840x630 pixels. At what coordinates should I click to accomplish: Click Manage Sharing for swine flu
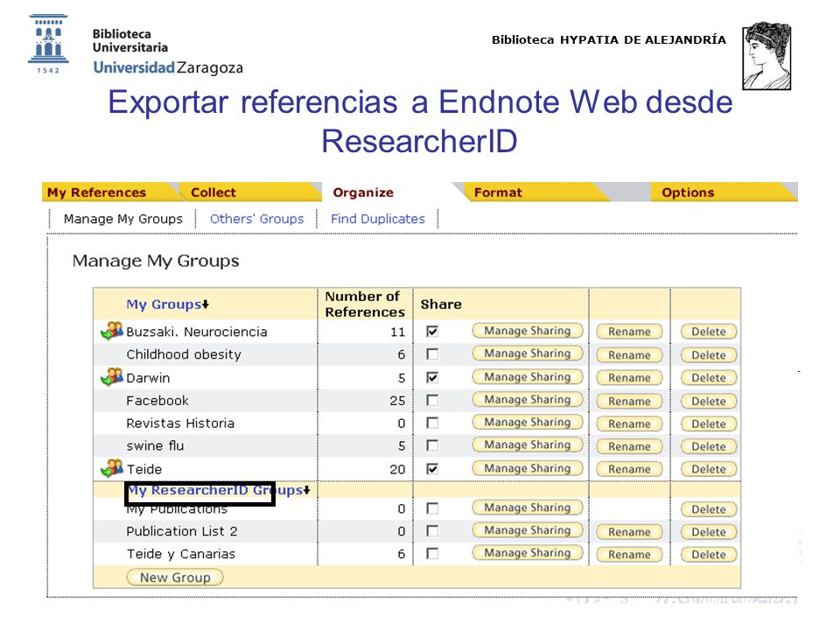tap(528, 444)
